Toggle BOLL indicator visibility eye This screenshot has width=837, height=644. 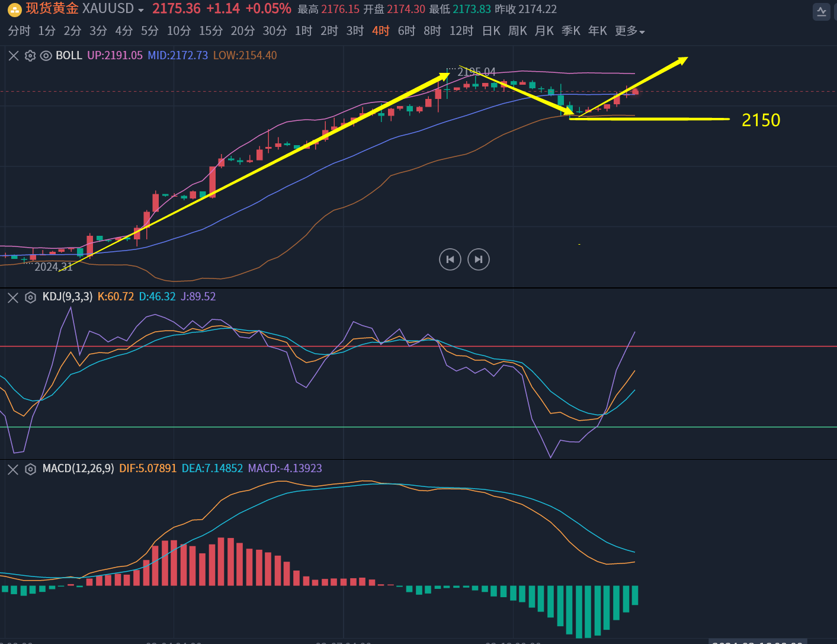pyautogui.click(x=46, y=56)
